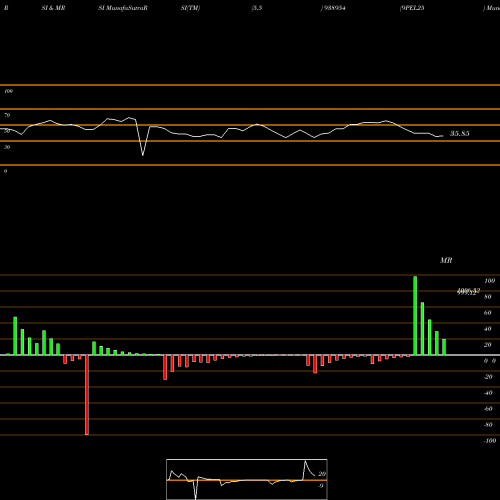The image size is (500, 500).
Task: Click the sharp dip in the RSI line
Action: tap(143, 155)
